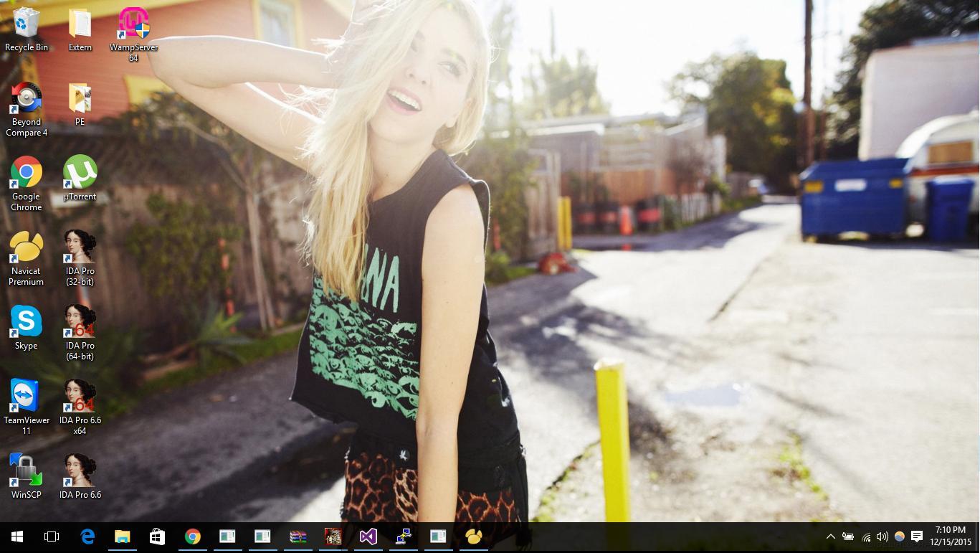The height and width of the screenshot is (553, 980).
Task: Select the IDA Pro (32-bit) shortcut
Action: (80, 258)
